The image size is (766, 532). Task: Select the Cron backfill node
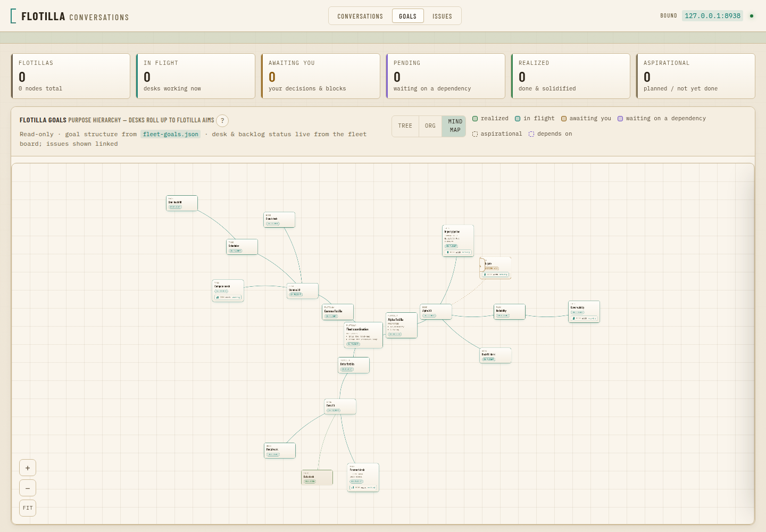click(x=182, y=203)
